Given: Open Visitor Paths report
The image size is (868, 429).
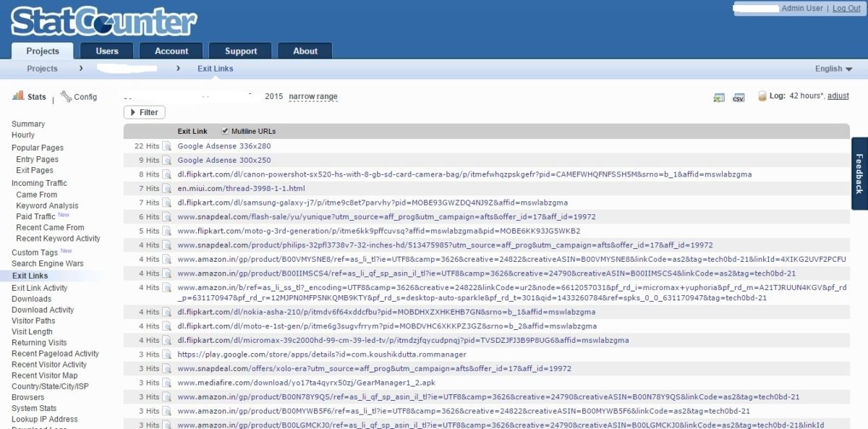Looking at the screenshot, I should 33,320.
